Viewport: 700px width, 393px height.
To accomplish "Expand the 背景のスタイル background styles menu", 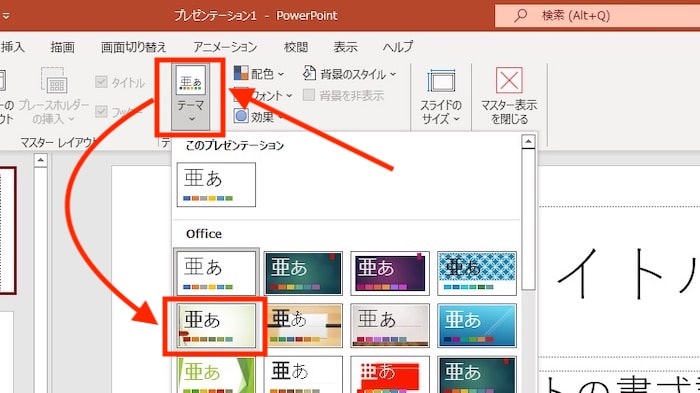I will pos(350,74).
